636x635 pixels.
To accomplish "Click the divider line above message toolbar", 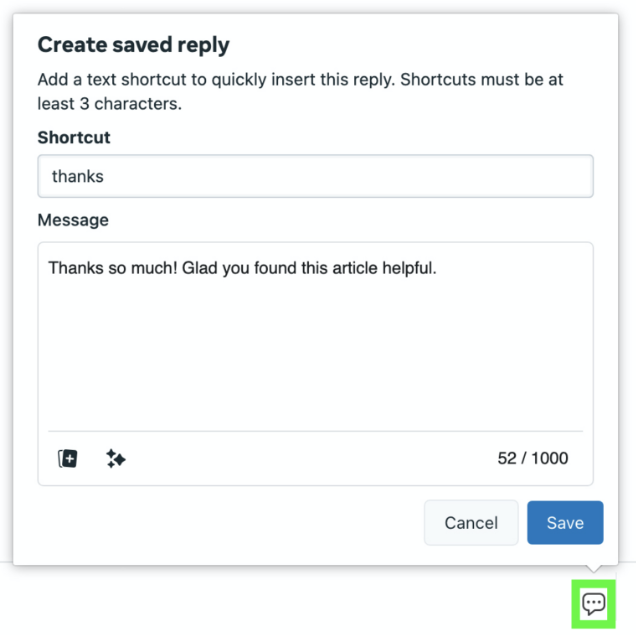I will click(x=315, y=432).
